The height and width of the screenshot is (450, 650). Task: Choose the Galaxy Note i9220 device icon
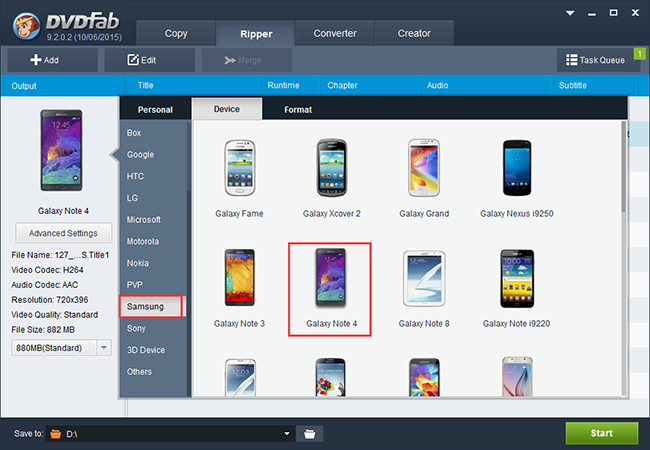tap(517, 278)
